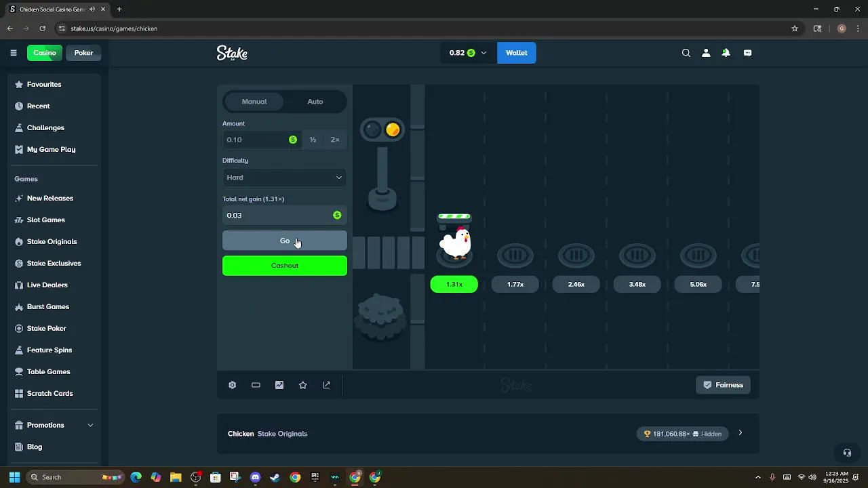Open the Wallet button
This screenshot has height=488, width=868.
click(x=517, y=53)
